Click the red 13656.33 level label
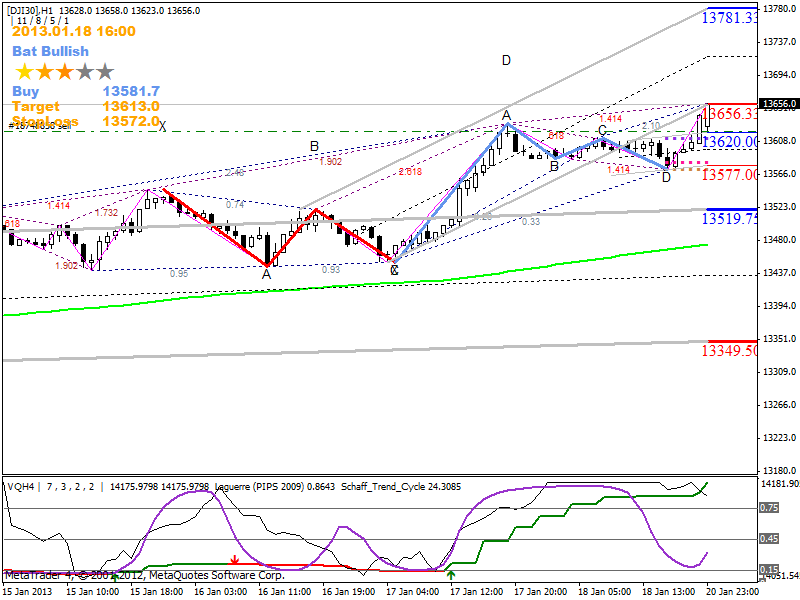This screenshot has width=800, height=600. click(732, 113)
